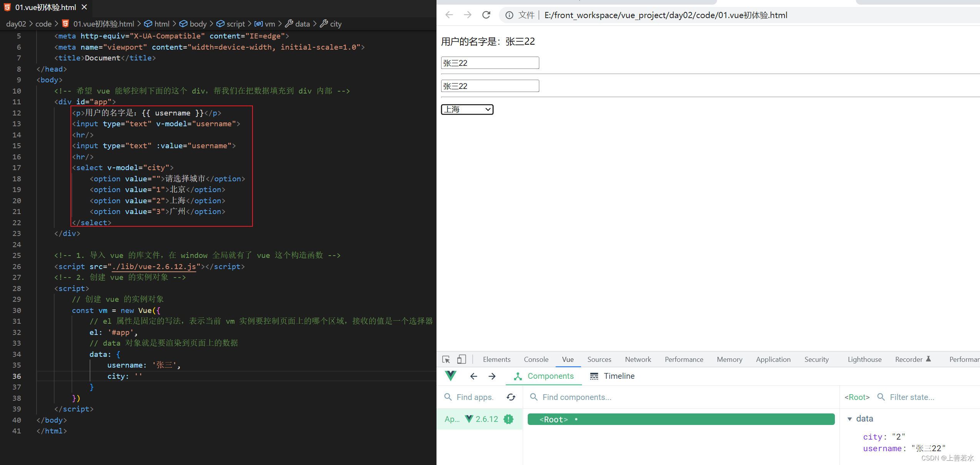Click vm variable icon in breadcrumb
The image size is (980, 465).
(x=259, y=24)
